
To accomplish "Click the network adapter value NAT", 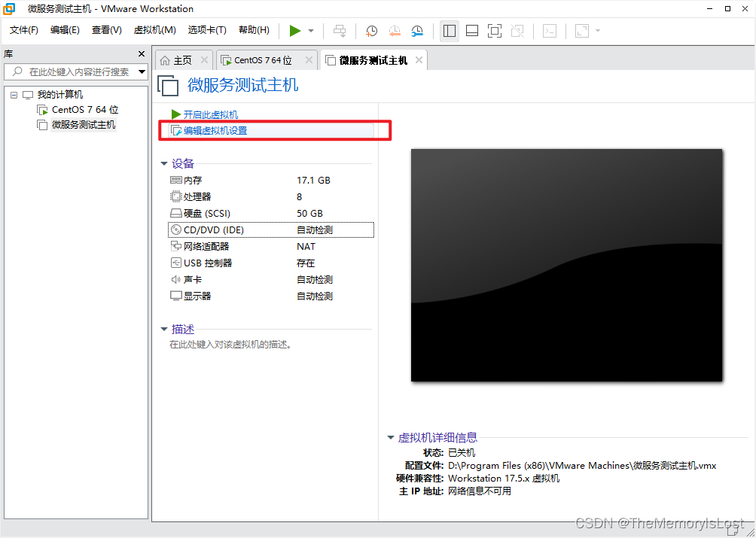I will [x=306, y=247].
